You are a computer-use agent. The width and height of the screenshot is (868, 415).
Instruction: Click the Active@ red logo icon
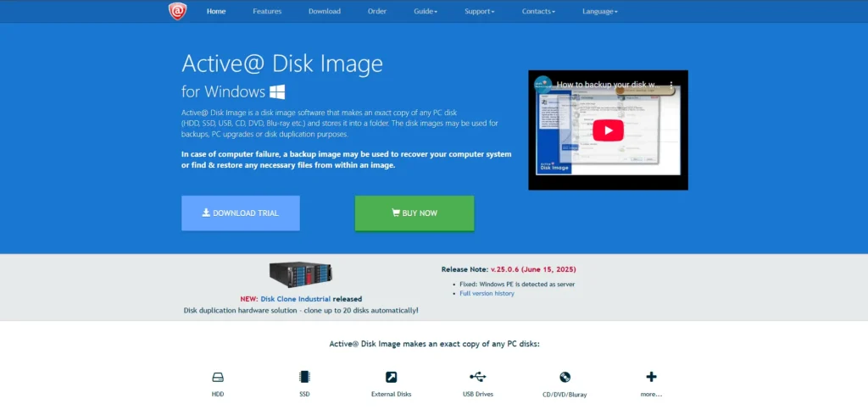pyautogui.click(x=177, y=11)
